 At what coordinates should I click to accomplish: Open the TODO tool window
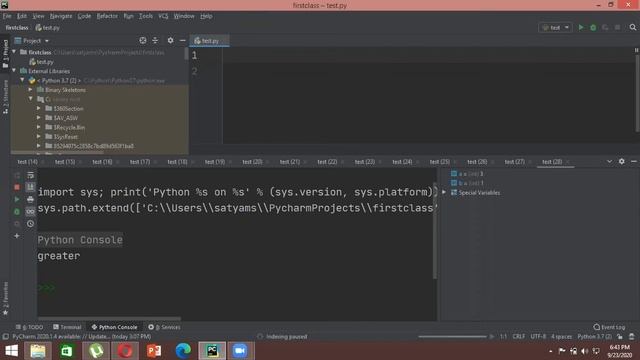point(29,327)
